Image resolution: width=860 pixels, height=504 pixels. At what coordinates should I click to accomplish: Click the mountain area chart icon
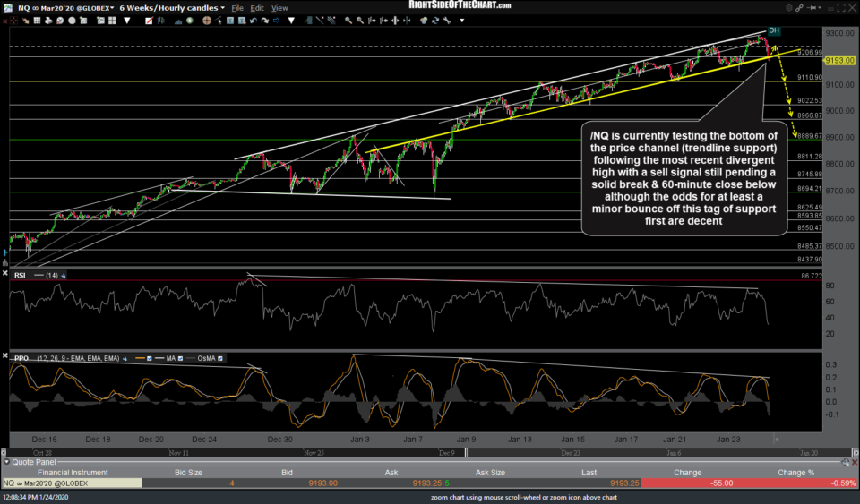[178, 21]
